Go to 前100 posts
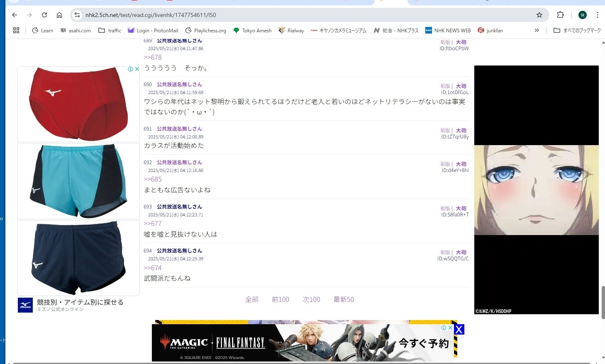Screen dimensions: 605x364 pyautogui.click(x=281, y=299)
